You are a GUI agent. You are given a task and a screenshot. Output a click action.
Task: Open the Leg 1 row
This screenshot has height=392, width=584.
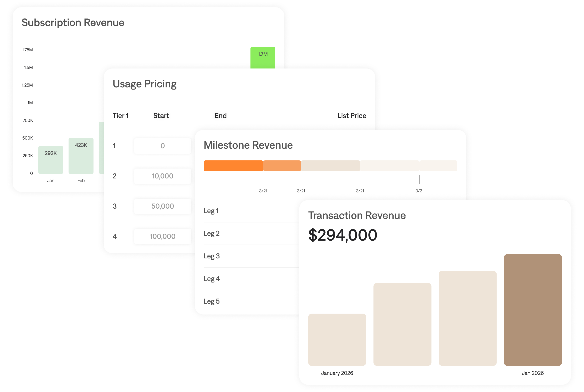tap(250, 211)
